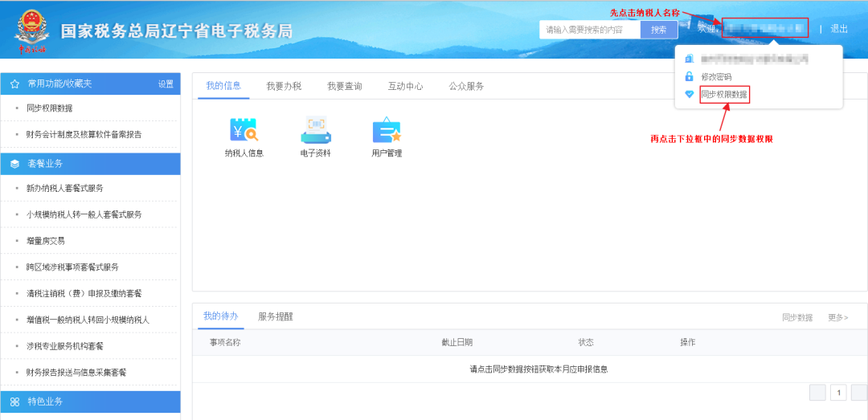Image resolution: width=868 pixels, height=420 pixels.
Task: Click the diamond icon for 同步权限数据
Action: (x=690, y=95)
